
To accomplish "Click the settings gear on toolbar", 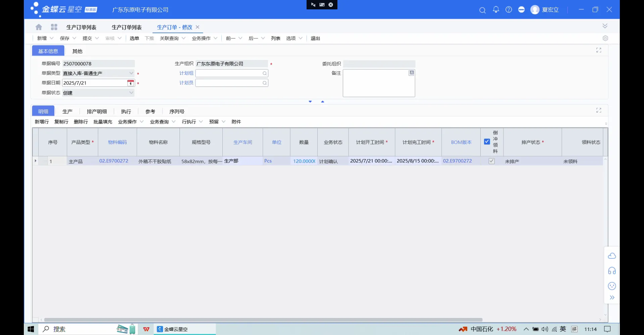I will (x=605, y=38).
